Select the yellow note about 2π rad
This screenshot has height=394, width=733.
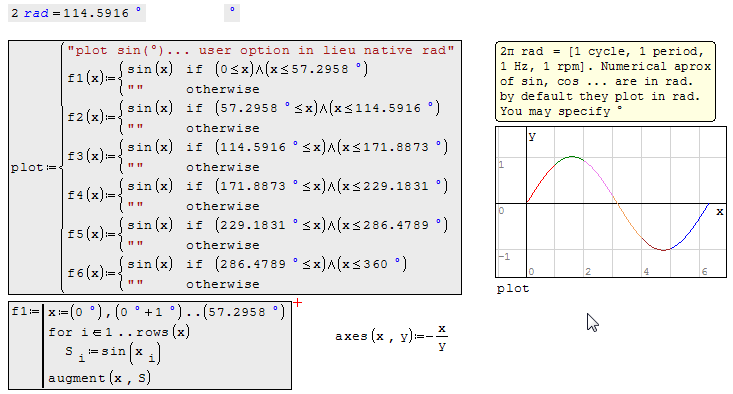coord(605,81)
